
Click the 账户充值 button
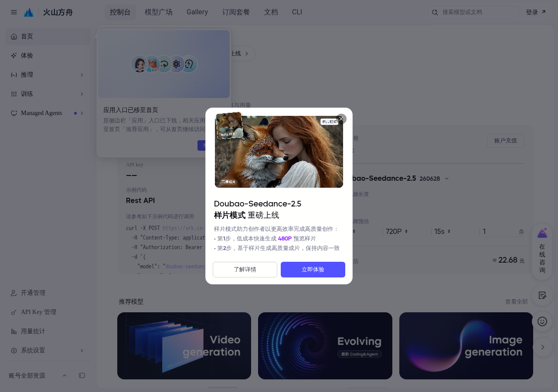(506, 141)
